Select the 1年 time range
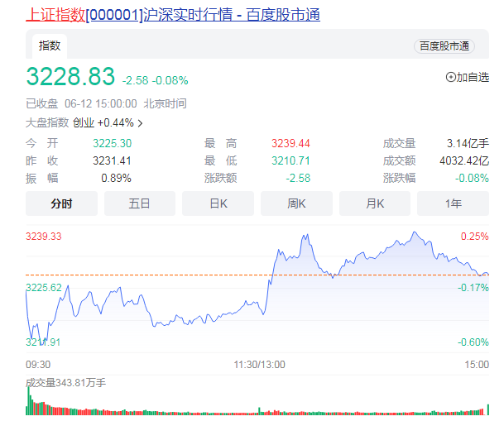The image size is (504, 421). point(453,203)
